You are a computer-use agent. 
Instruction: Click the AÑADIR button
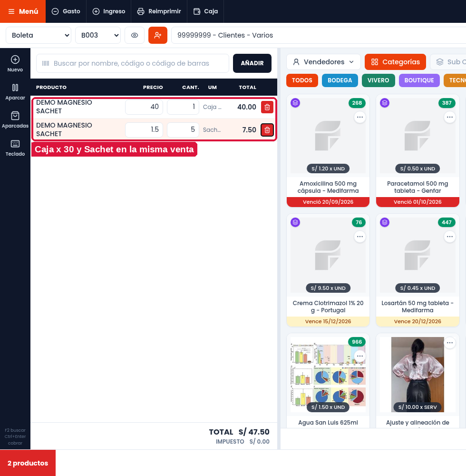click(x=252, y=63)
